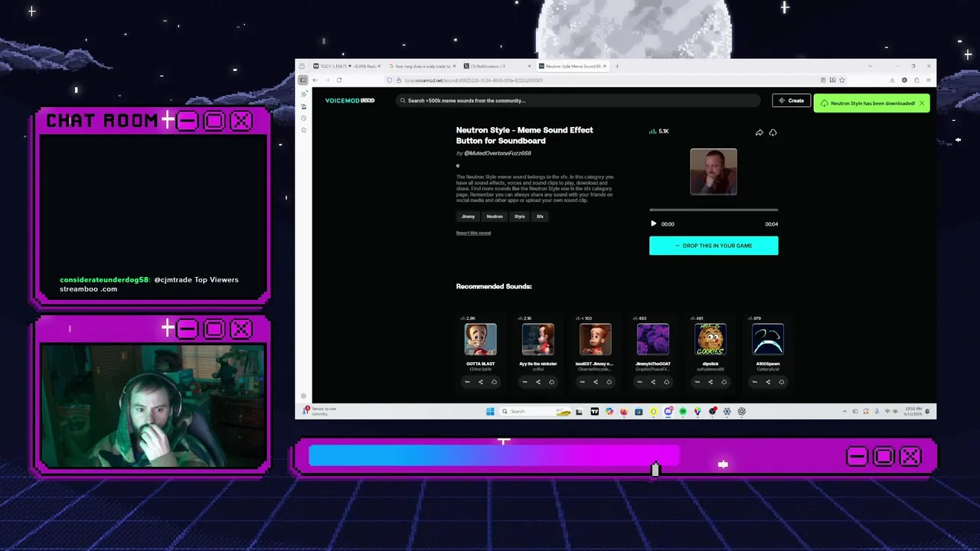Screen dimensions: 980x551
Task: Select the Neutron tag
Action: 495,217
